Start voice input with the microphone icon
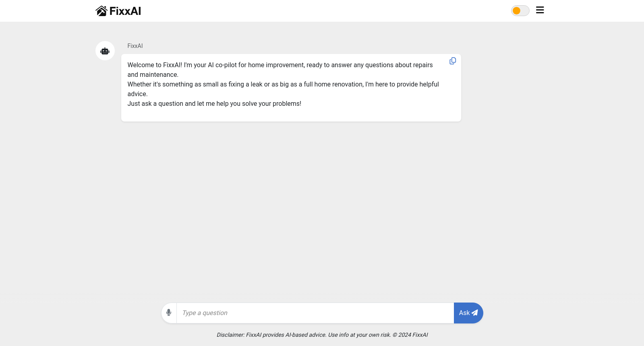This screenshot has height=346, width=644. (169, 313)
